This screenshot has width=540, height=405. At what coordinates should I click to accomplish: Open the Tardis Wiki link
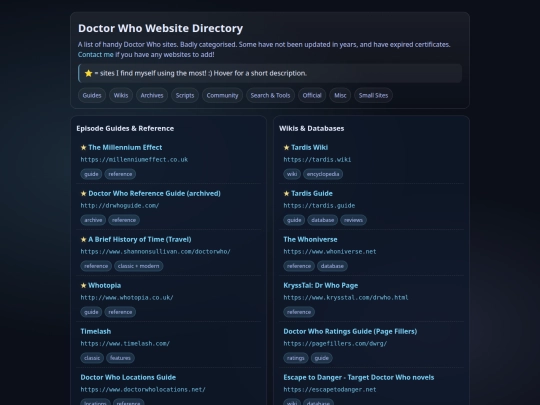[x=310, y=147]
